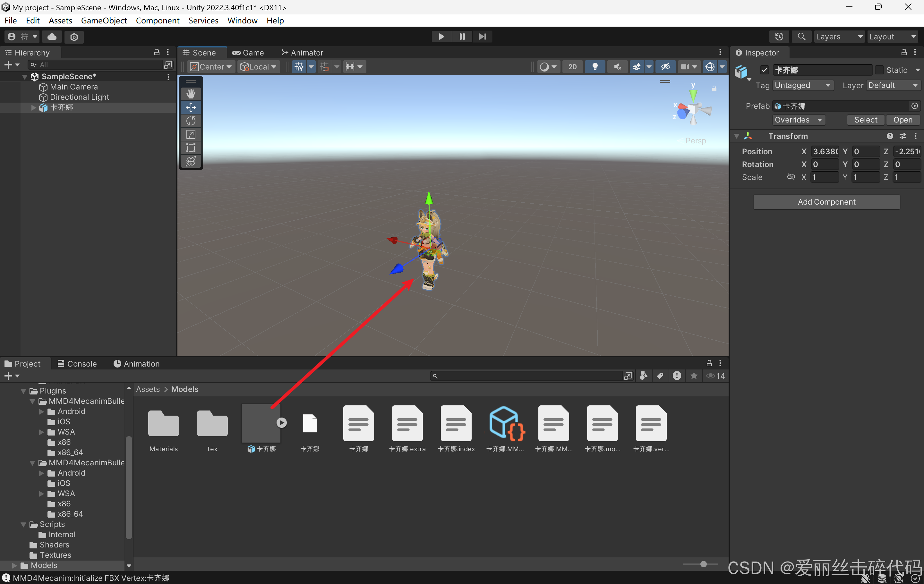Lock the Inspector panel
The width and height of the screenshot is (924, 584).
(x=904, y=52)
